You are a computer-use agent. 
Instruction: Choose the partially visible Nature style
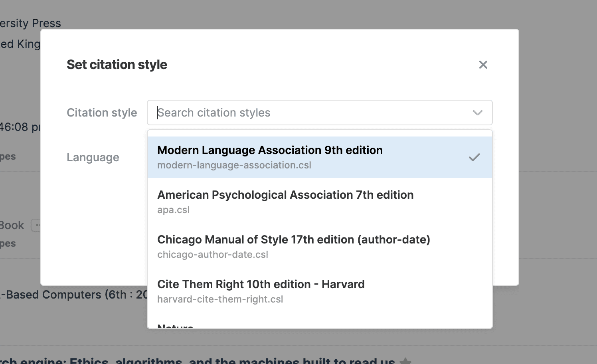coord(175,325)
